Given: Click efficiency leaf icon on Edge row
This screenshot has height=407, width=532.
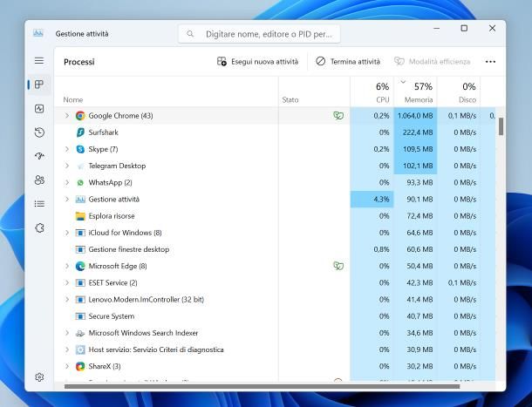Looking at the screenshot, I should pyautogui.click(x=338, y=266).
